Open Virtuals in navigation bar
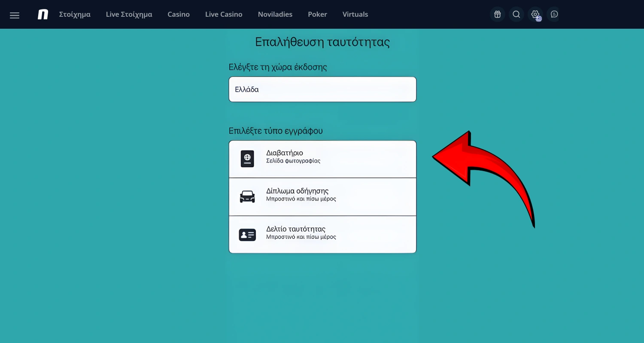644x343 pixels. tap(355, 15)
